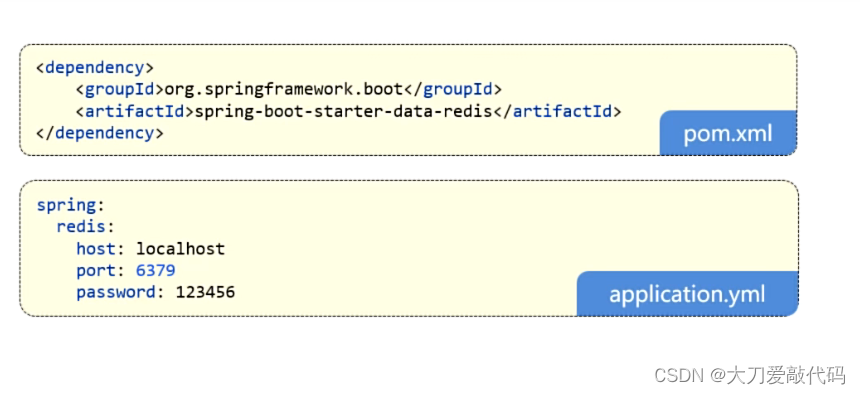
Task: Click the opening artifactId tag
Action: pos(135,111)
